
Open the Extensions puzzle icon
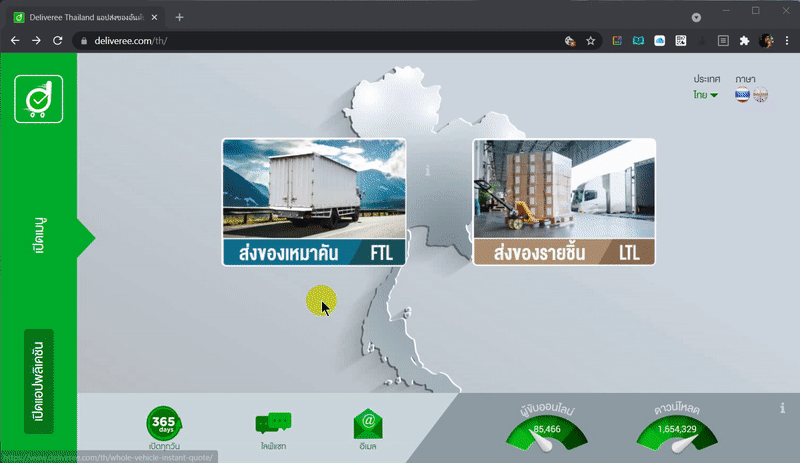click(744, 41)
